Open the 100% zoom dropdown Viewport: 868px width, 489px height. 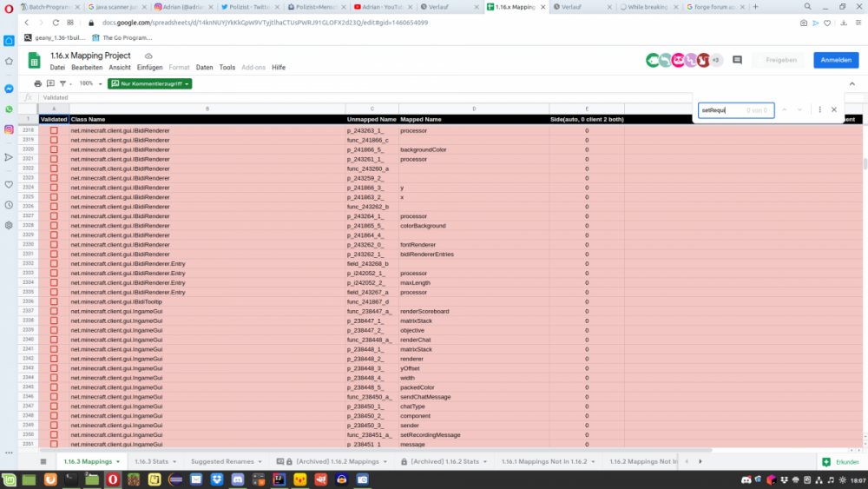(x=91, y=83)
